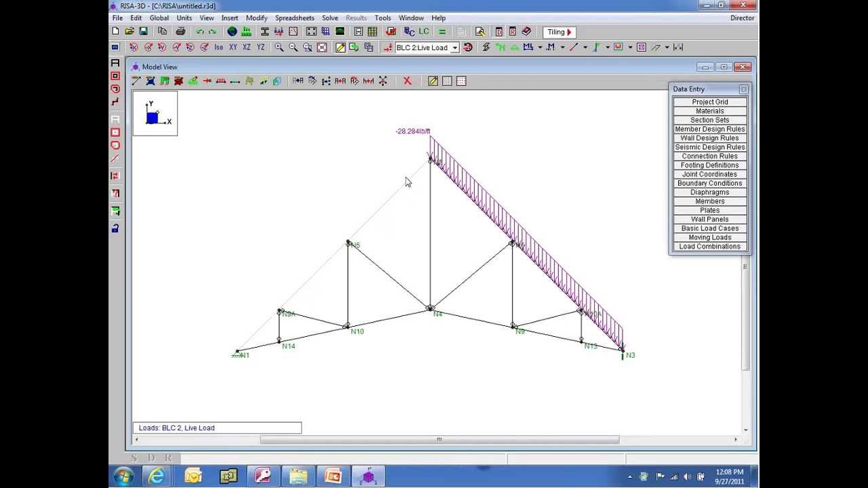Switch to XZ plane view
Viewport: 868px width, 488px height.
click(246, 47)
